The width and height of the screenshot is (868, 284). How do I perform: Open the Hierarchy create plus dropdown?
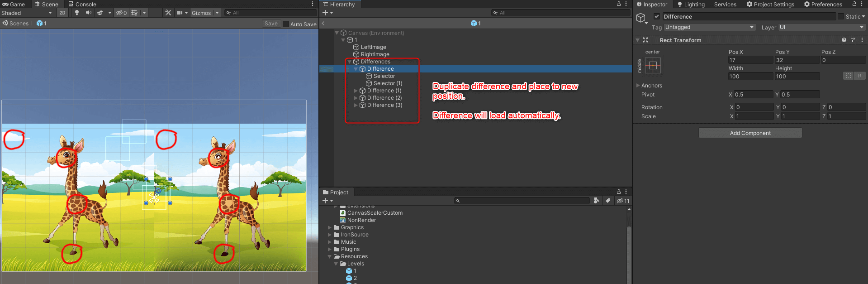coord(327,13)
